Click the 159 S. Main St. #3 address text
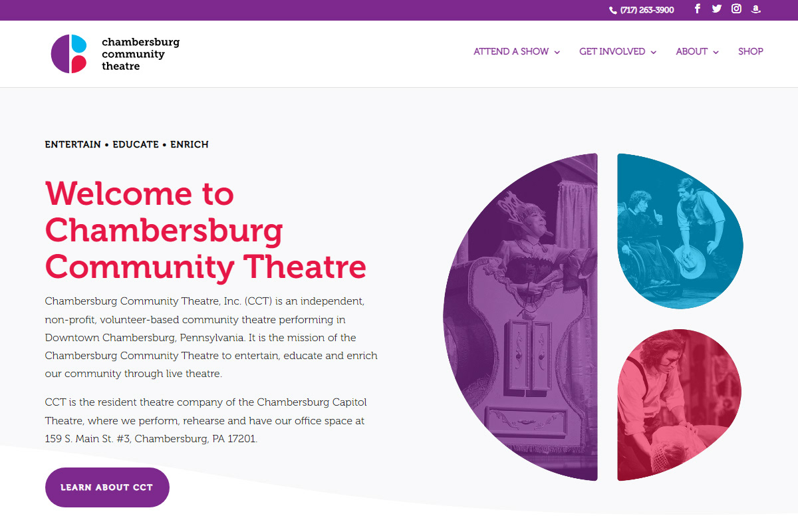This screenshot has height=532, width=798. click(x=151, y=439)
